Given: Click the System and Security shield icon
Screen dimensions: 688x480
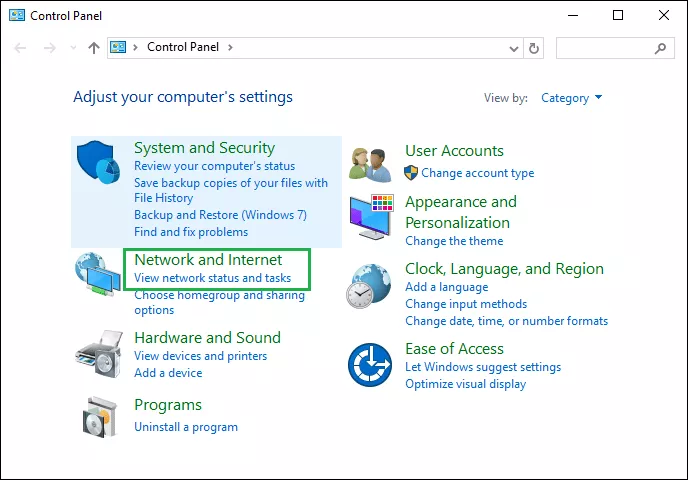Looking at the screenshot, I should point(98,162).
